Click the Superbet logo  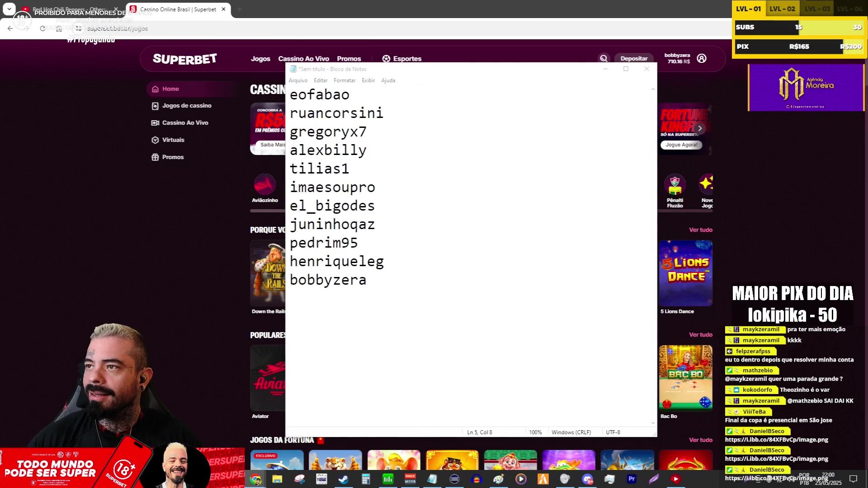(x=185, y=59)
